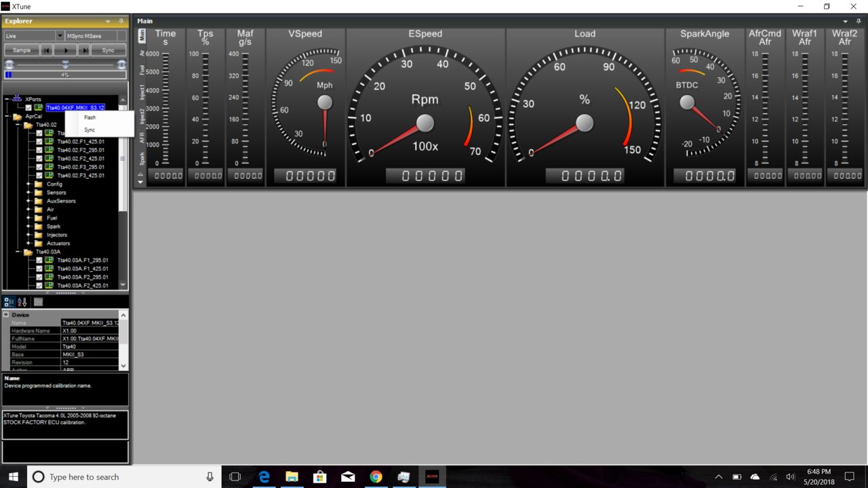
Task: Click the Air folder icon
Action: tap(39, 209)
